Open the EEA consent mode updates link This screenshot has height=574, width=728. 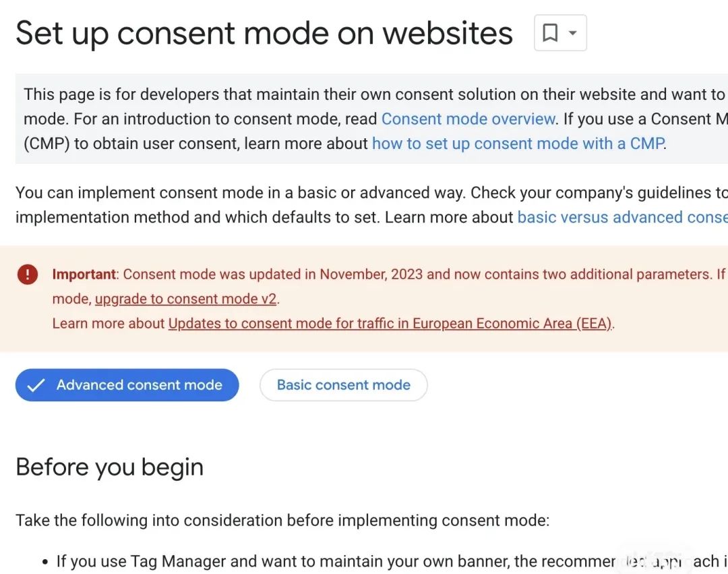pyautogui.click(x=390, y=323)
